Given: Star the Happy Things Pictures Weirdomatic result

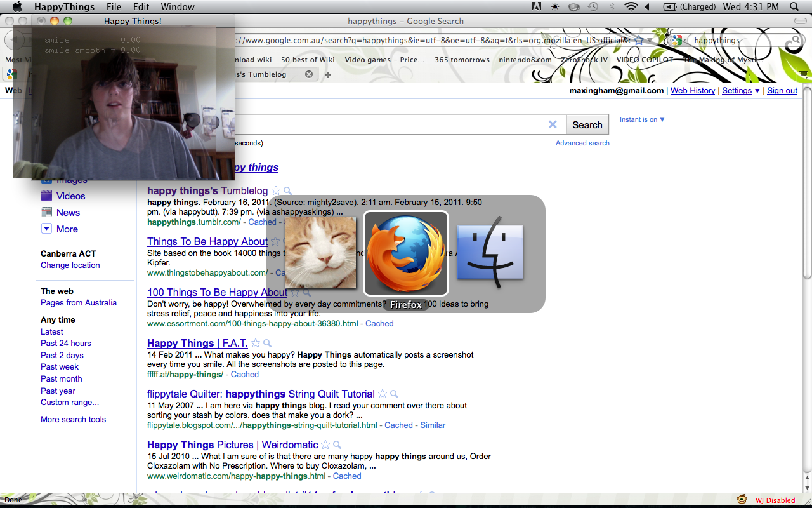Looking at the screenshot, I should pos(325,445).
